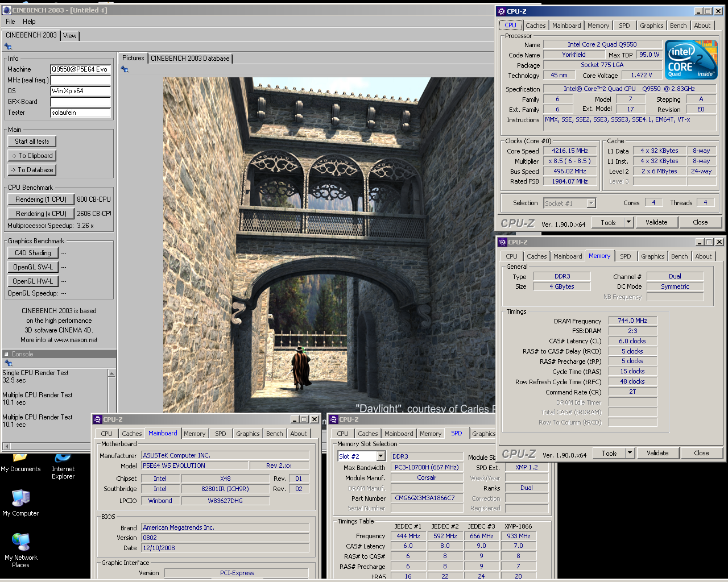Click CPU-Z SPD window title icon
This screenshot has width=728, height=582.
pos(334,419)
